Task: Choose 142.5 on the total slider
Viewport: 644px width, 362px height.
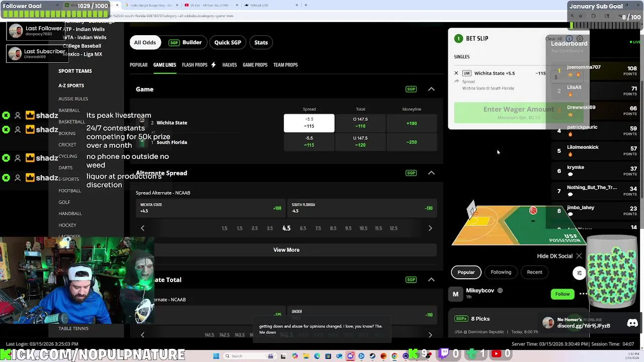Action: coord(224,335)
